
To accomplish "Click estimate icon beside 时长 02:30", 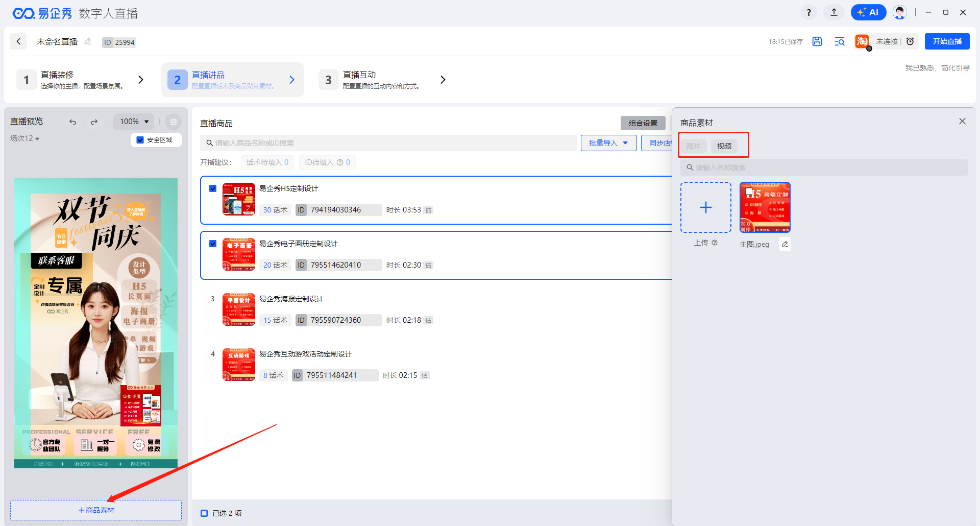I will 428,265.
